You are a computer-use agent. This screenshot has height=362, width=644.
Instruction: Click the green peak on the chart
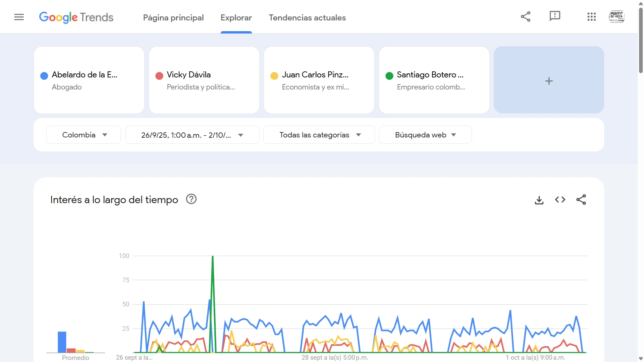[x=213, y=257]
